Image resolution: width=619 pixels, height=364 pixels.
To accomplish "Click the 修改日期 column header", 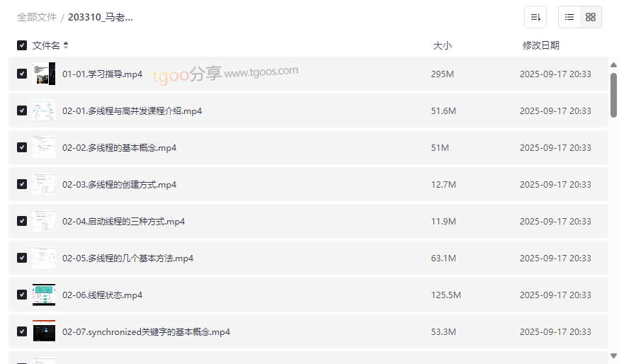I will [x=541, y=45].
